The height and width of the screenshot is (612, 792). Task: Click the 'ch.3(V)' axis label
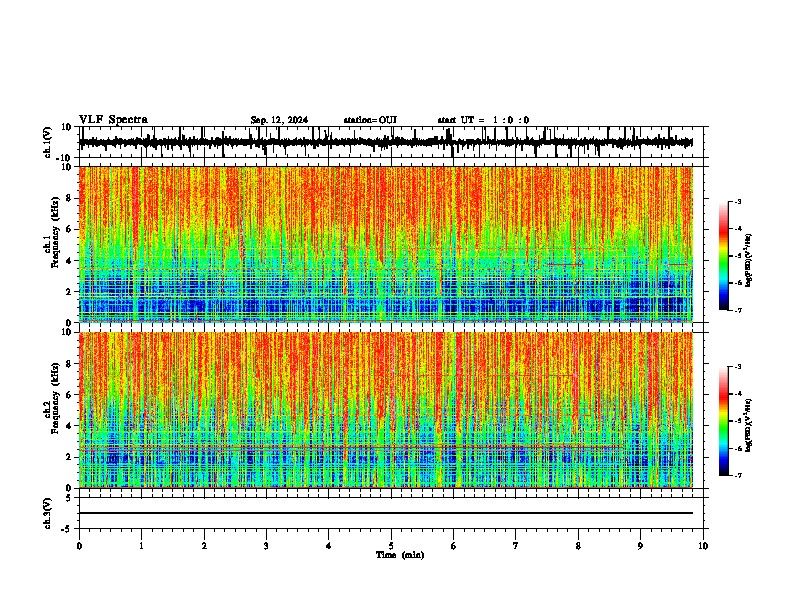click(48, 513)
